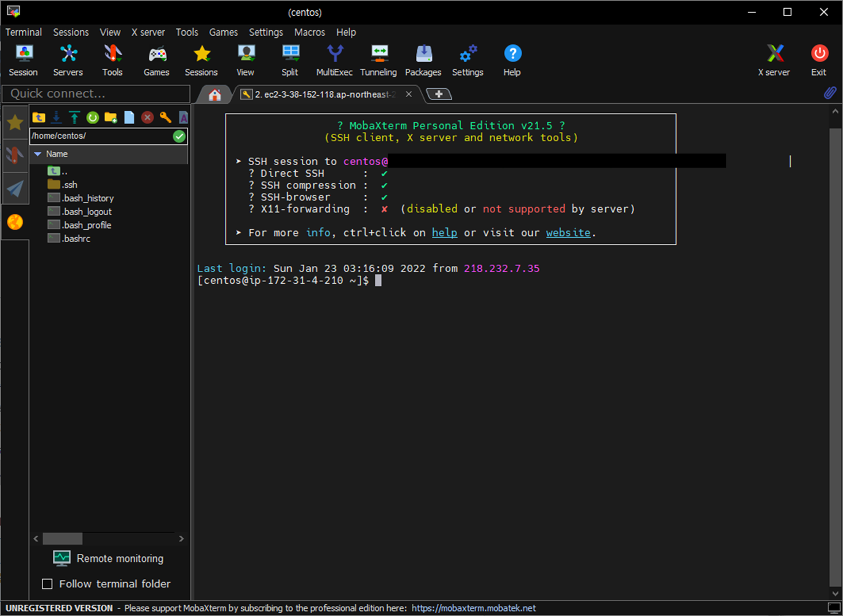This screenshot has height=616, width=843.
Task: Refresh the SFTP folder listing
Action: 93,117
